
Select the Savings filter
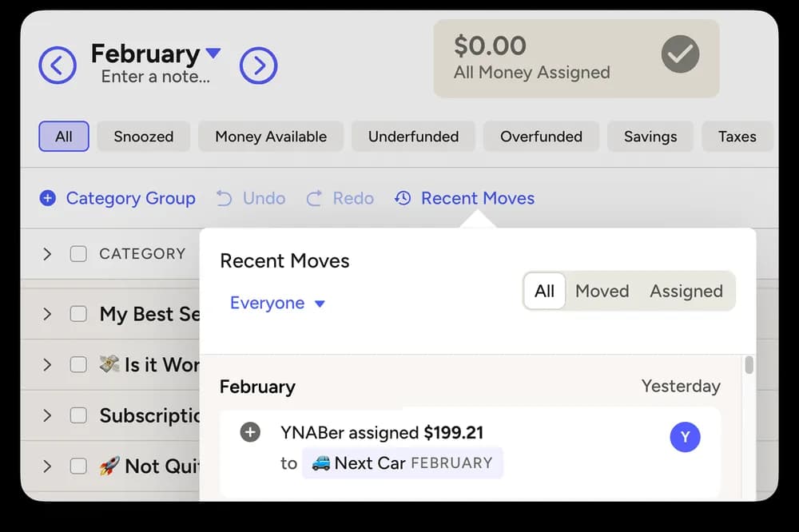pos(650,136)
